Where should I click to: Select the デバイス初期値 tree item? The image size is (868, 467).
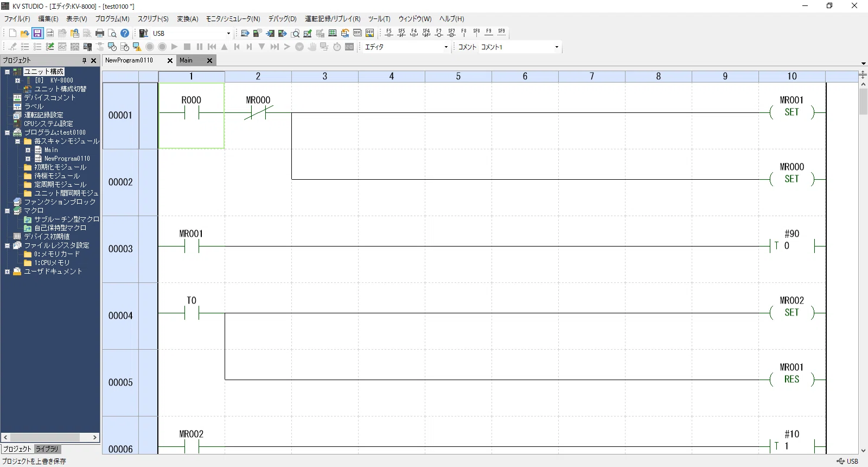[47, 237]
